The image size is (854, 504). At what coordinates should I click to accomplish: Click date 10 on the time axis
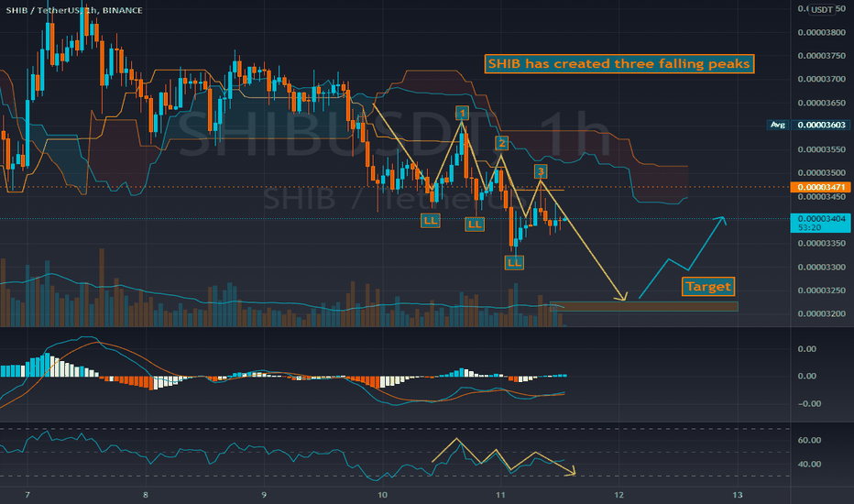[382, 495]
